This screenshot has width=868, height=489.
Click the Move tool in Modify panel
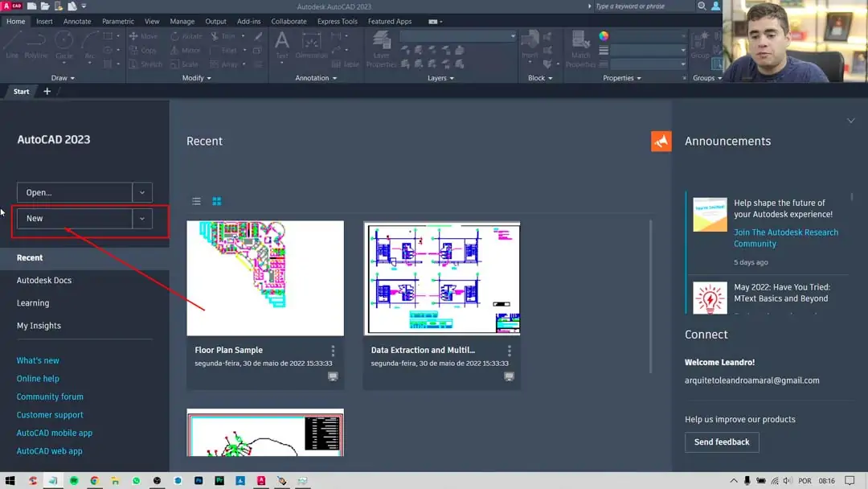pos(143,36)
